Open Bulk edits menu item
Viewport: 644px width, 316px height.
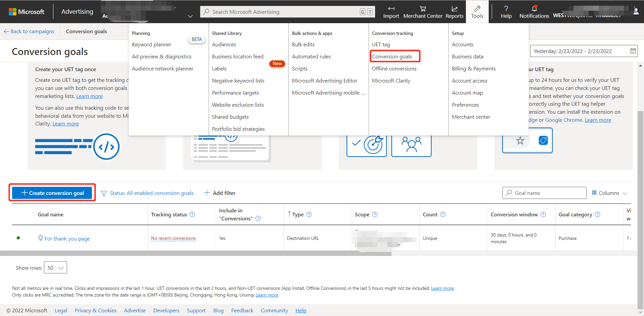click(x=303, y=44)
